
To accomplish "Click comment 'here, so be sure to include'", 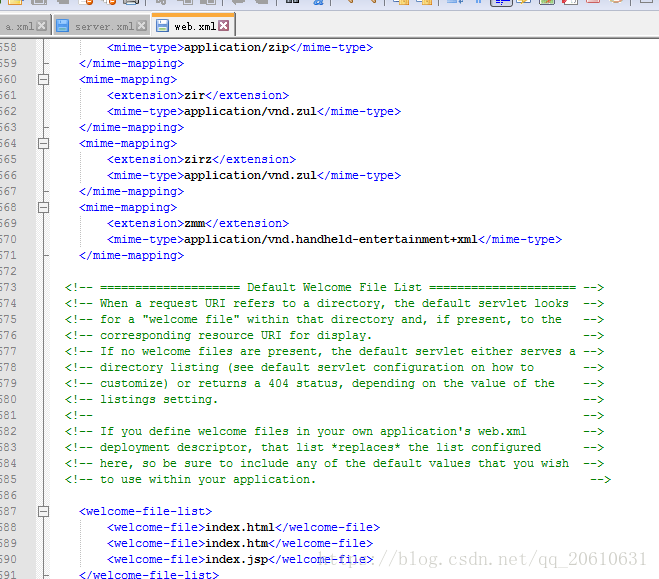I will point(334,463).
